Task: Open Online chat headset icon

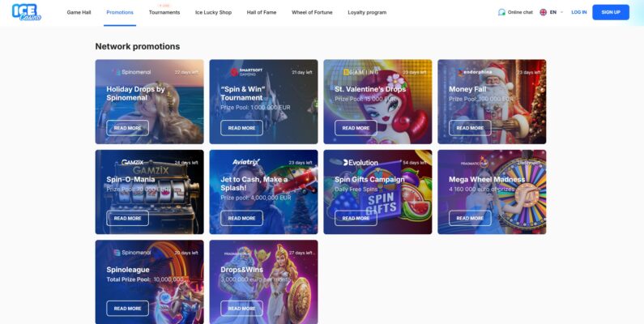Action: (501, 12)
